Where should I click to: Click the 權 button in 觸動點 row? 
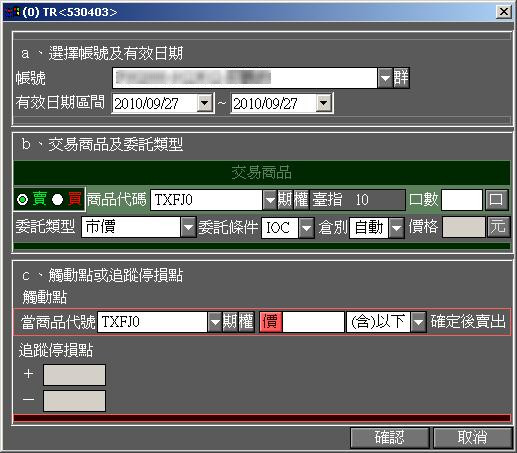(x=246, y=322)
